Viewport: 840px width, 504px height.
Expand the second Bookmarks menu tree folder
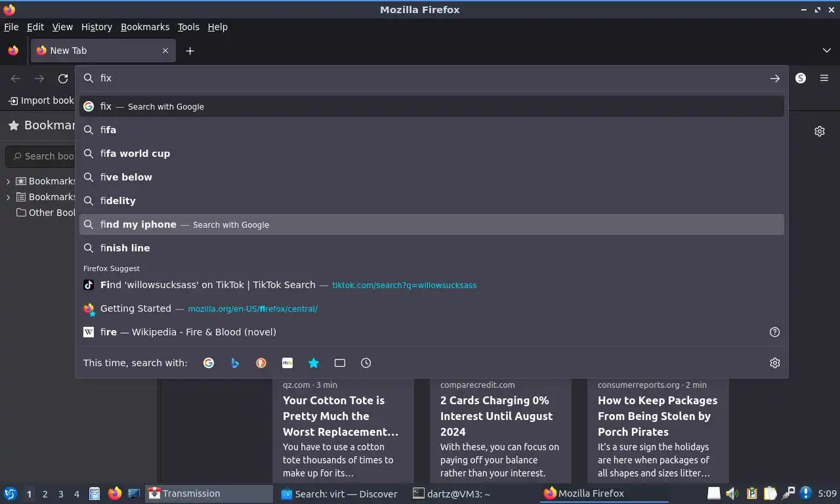[x=8, y=197]
